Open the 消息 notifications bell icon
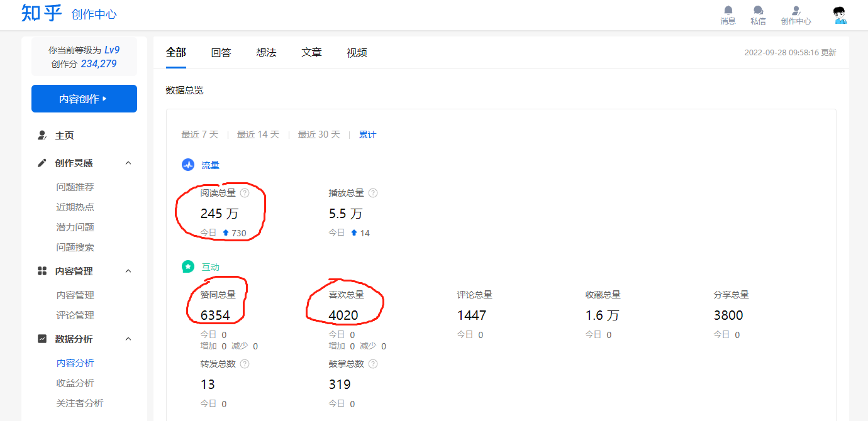 728,10
